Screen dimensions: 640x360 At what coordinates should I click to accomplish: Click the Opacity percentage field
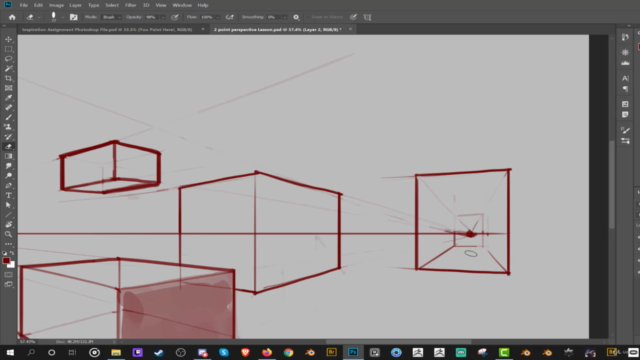[x=151, y=17]
